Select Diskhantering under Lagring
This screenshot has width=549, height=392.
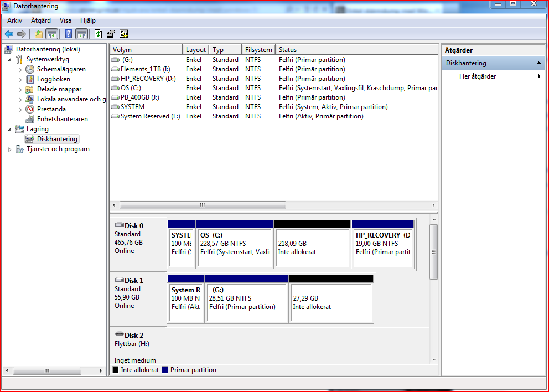coord(57,139)
